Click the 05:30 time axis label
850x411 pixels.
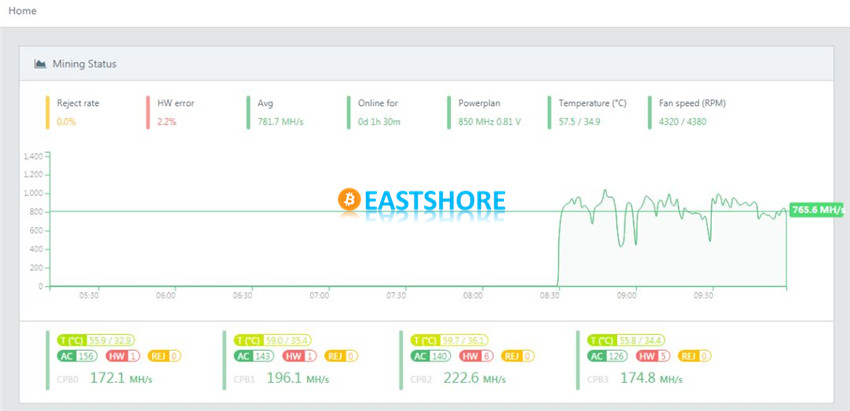[89, 296]
